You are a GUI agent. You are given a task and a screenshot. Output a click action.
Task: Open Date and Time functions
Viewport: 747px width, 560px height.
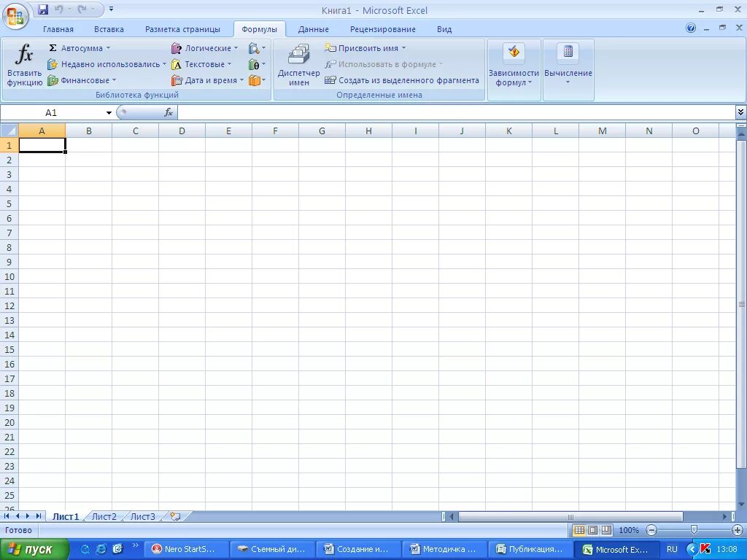pos(207,80)
